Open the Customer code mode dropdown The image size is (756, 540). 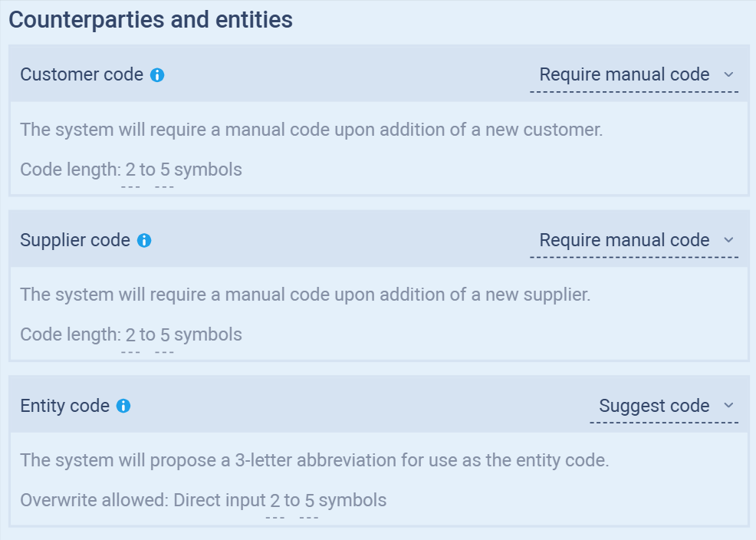click(635, 75)
